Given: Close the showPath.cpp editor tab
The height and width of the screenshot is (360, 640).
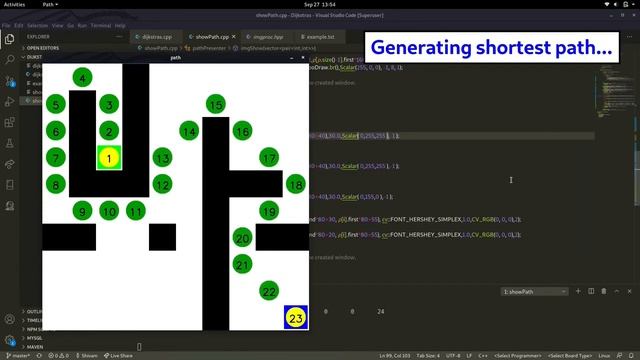Looking at the screenshot, I should tap(234, 37).
